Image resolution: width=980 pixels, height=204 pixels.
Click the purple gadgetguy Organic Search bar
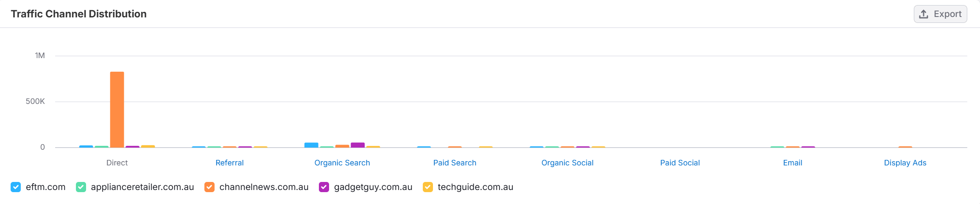pos(357,145)
